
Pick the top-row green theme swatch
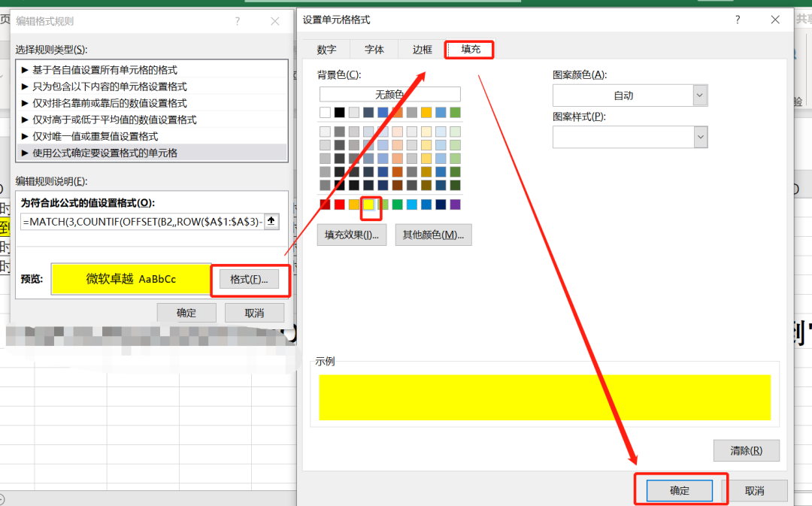point(455,112)
